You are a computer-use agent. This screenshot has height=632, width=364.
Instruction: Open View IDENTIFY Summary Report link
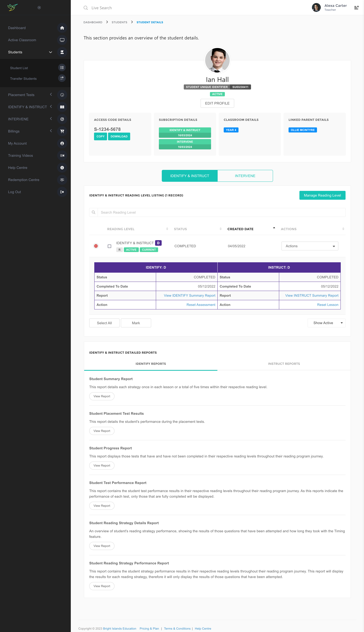[x=189, y=296]
